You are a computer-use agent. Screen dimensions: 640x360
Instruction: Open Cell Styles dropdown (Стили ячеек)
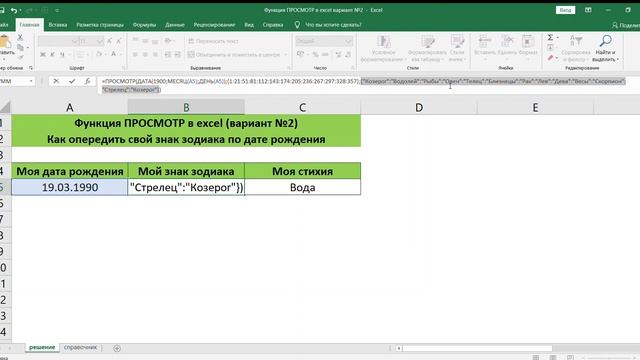pyautogui.click(x=457, y=49)
